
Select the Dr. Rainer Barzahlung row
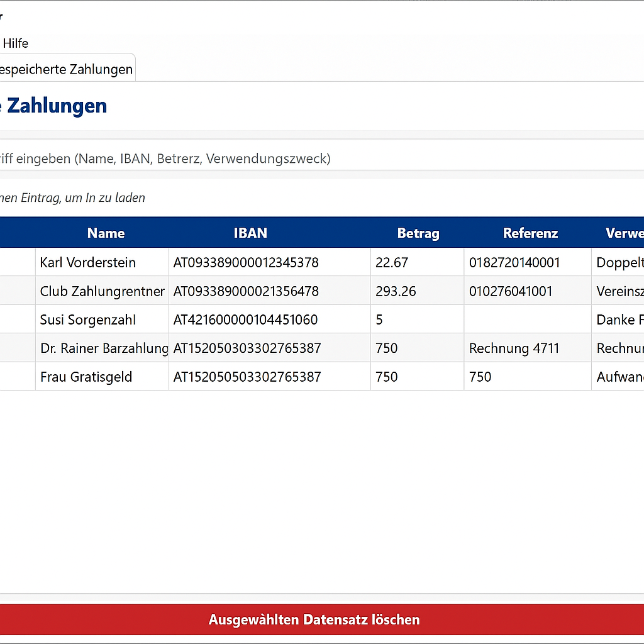pyautogui.click(x=104, y=348)
